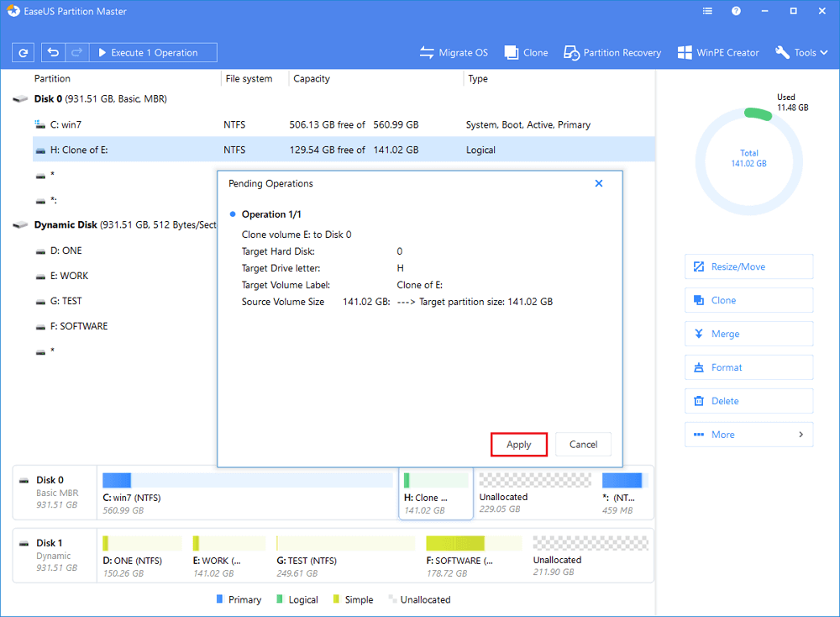Undo the last pending operation
Screen dimensions: 840x617
[53, 52]
